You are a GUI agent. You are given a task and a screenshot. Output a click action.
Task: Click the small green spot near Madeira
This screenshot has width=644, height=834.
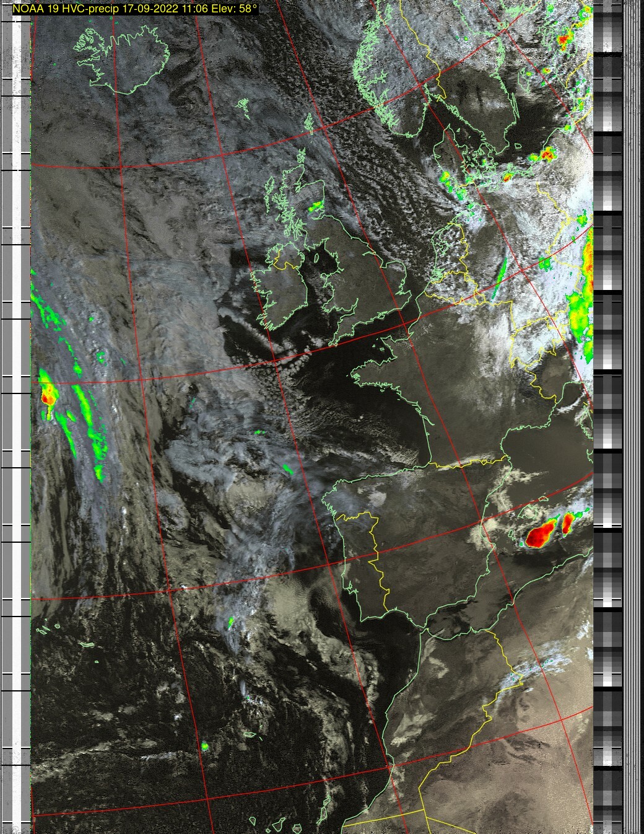tap(205, 747)
